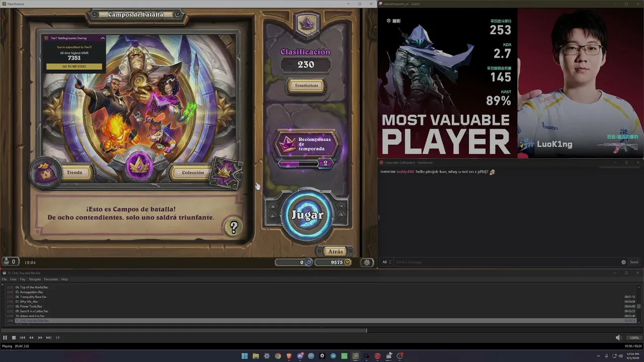Click the question mark help icon
This screenshot has height=362, width=644.
[233, 227]
